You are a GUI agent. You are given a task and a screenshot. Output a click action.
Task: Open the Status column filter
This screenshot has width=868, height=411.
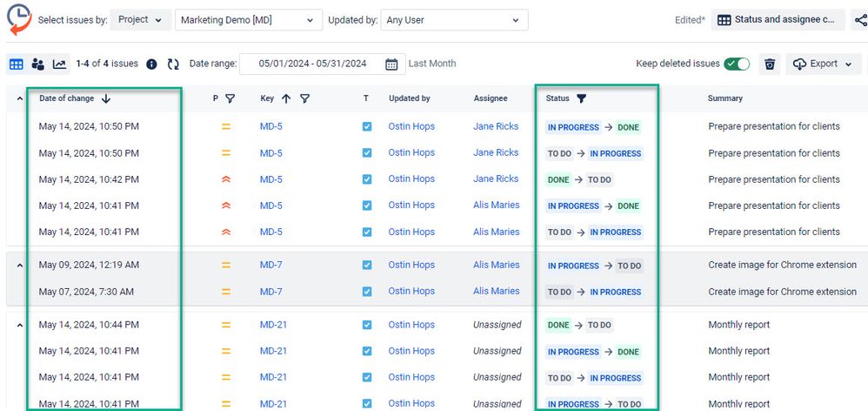pos(581,98)
